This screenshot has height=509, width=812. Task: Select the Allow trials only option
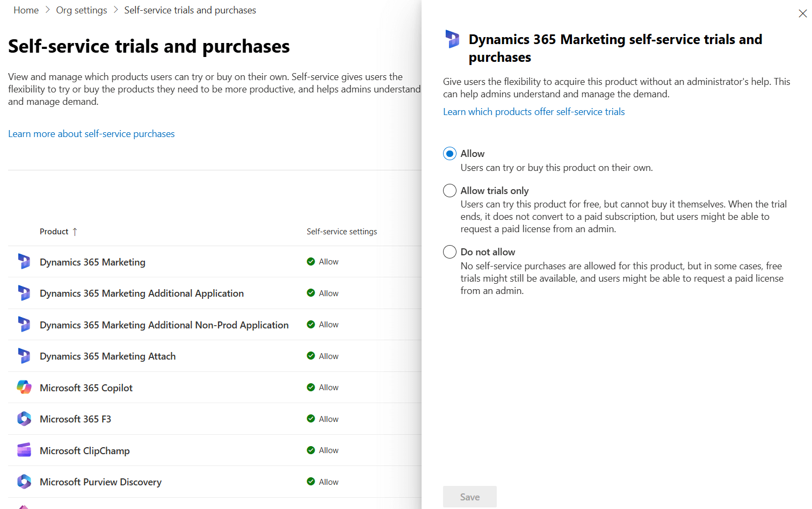click(450, 190)
